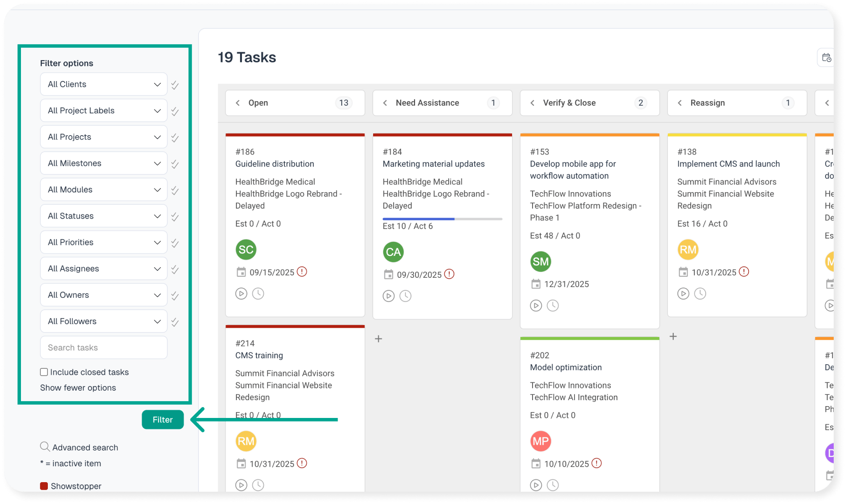Click play icon on Model optimization card
Screen dimensions: 846x504
536,485
